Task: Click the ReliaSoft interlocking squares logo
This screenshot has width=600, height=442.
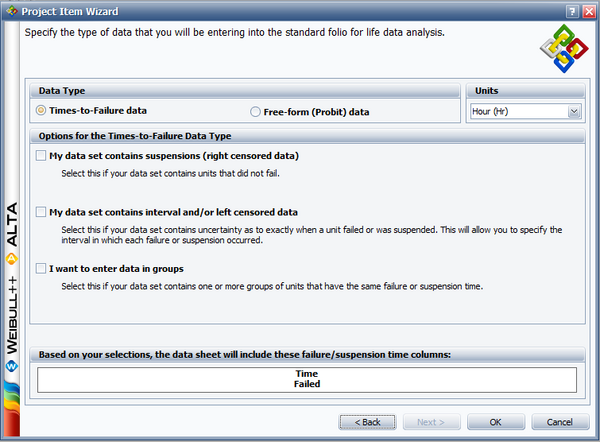Action: [x=564, y=49]
